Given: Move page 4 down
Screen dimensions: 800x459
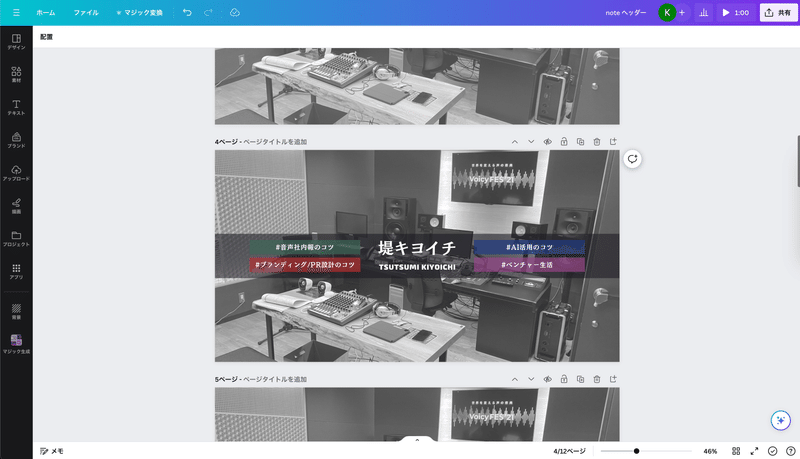Looking at the screenshot, I should (531, 142).
